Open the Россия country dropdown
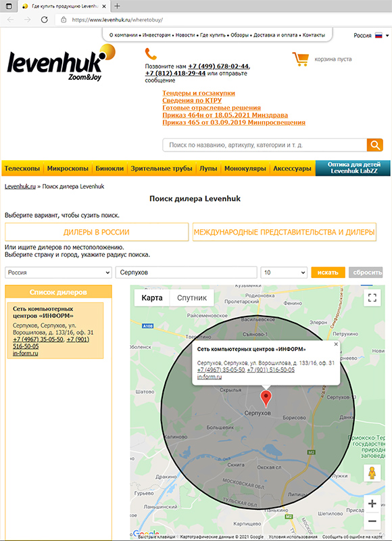Viewport: 392px width, 541px height. [x=58, y=273]
